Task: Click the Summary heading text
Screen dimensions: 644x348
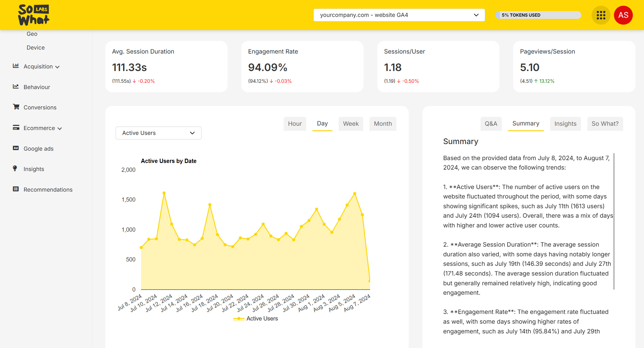Action: click(461, 141)
